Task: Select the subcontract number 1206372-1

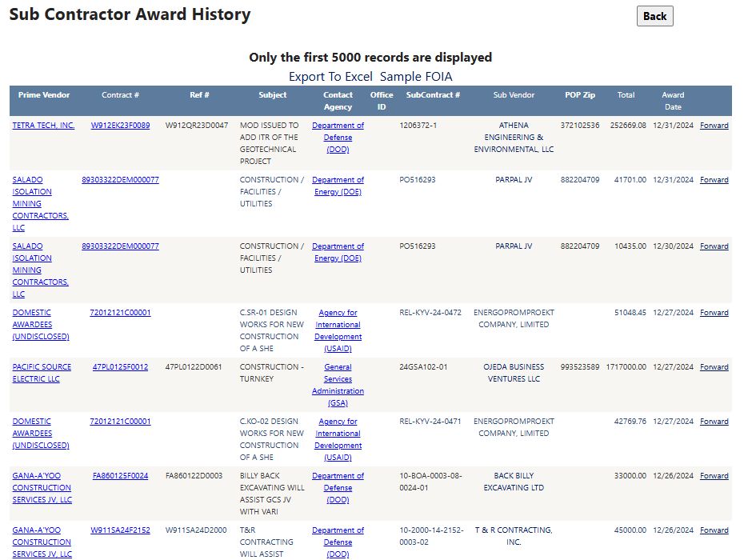Action: [x=418, y=125]
